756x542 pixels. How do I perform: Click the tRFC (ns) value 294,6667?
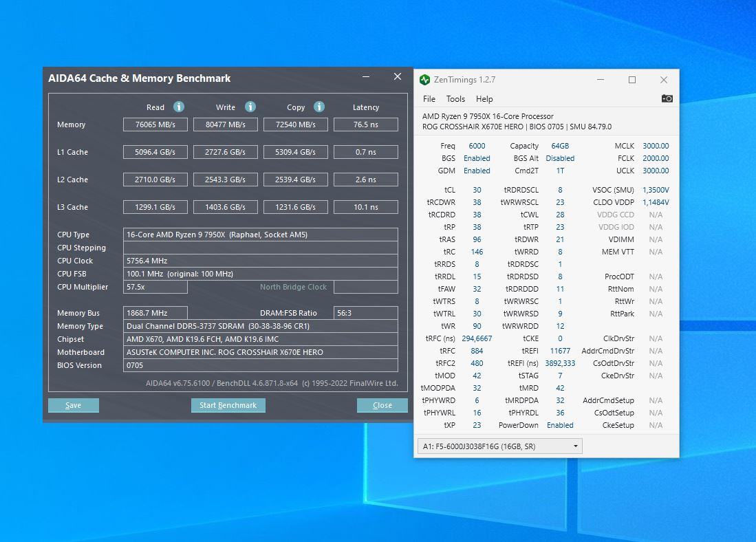click(477, 338)
